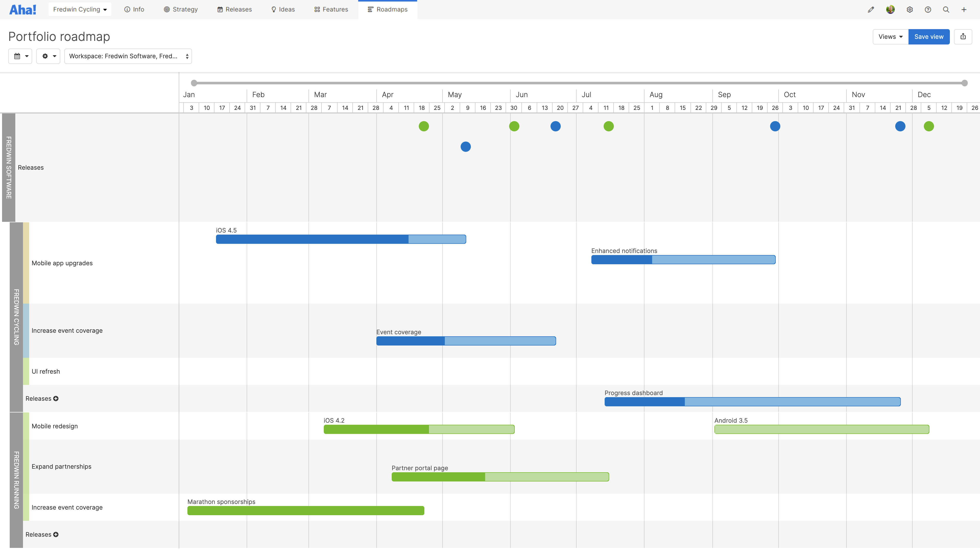
Task: Open search with the magnifier icon
Action: (x=946, y=9)
